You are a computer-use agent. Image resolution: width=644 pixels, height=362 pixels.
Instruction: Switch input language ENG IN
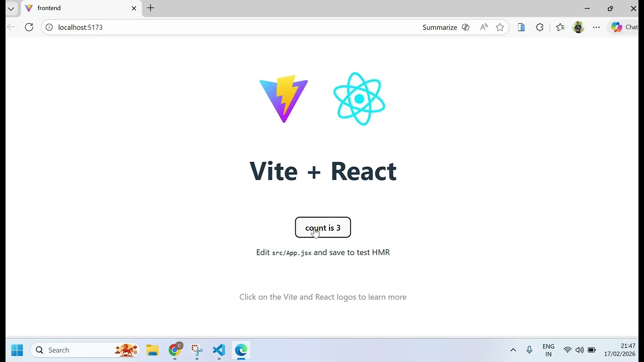coord(548,350)
